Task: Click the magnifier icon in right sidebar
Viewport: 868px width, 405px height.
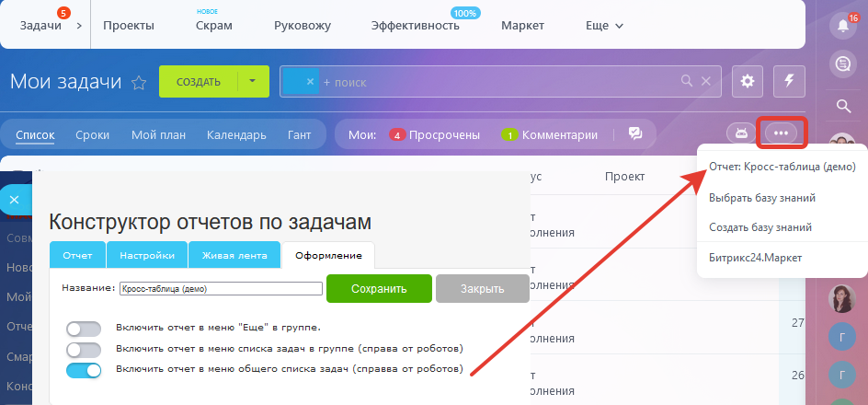Action: pyautogui.click(x=842, y=106)
